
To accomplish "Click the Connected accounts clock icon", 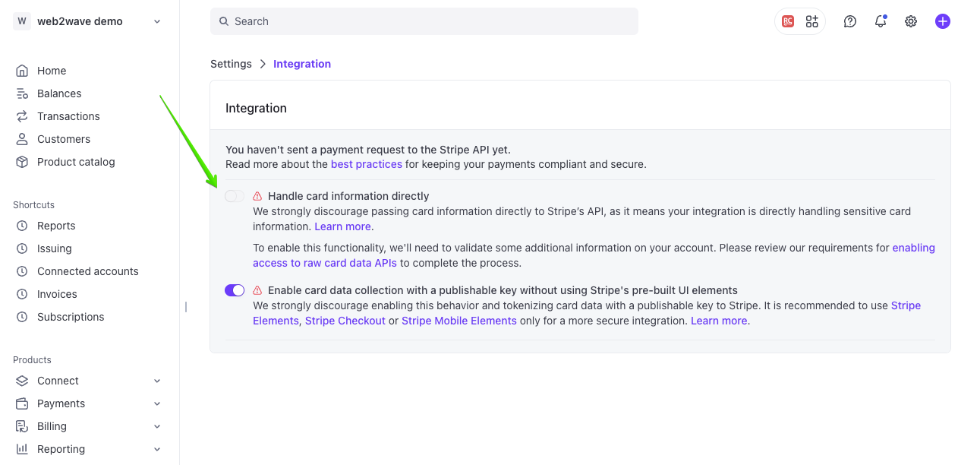I will (x=22, y=271).
